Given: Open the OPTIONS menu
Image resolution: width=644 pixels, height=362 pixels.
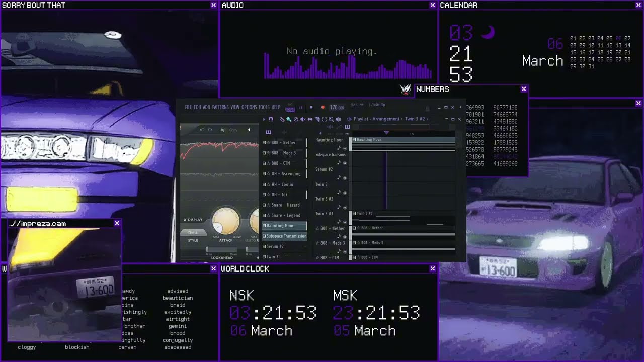Looking at the screenshot, I should [249, 107].
